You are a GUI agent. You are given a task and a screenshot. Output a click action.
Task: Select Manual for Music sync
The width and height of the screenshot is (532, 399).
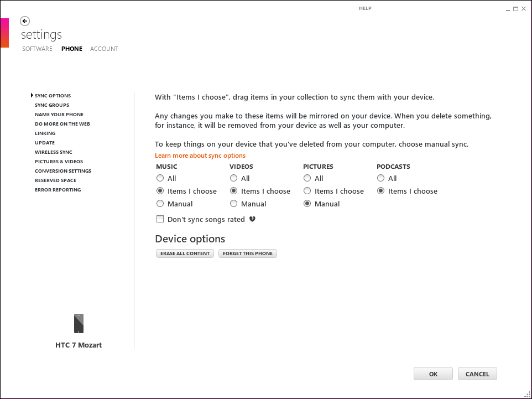point(160,204)
